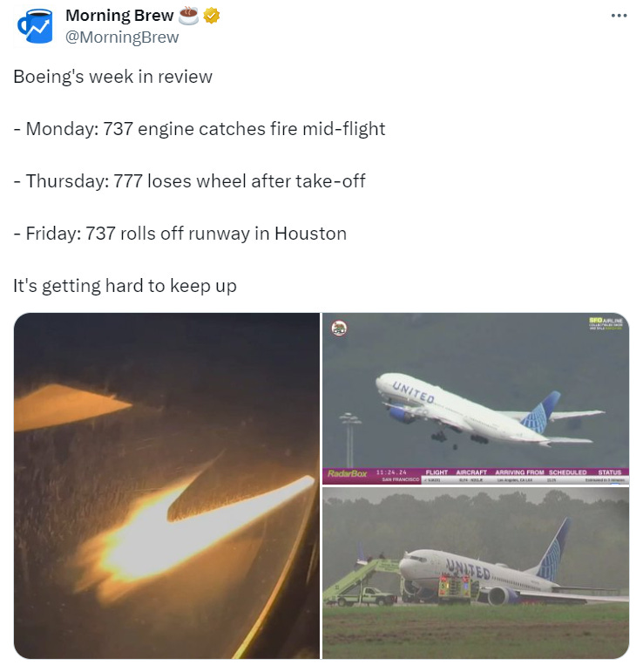Click "It's getting hard to keep up" text

pos(125,286)
